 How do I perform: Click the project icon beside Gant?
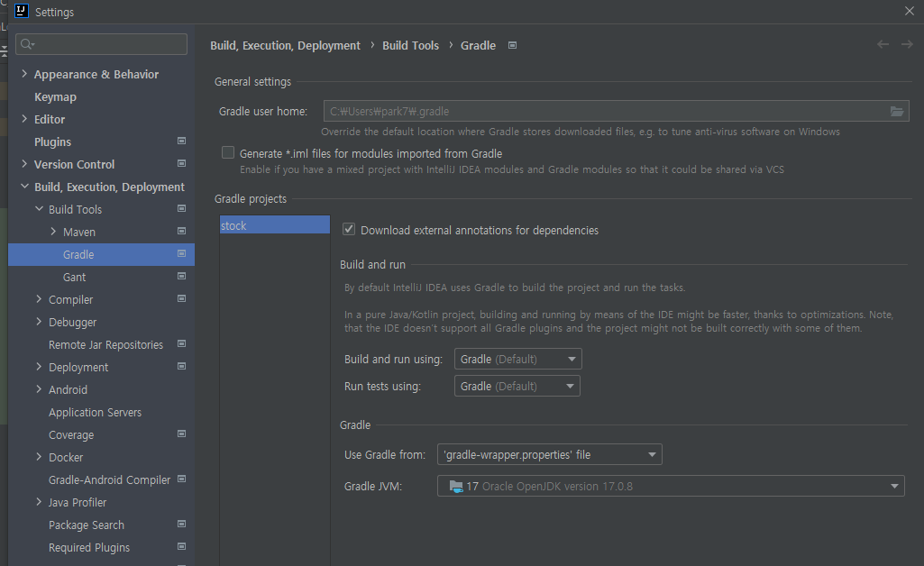pos(181,276)
